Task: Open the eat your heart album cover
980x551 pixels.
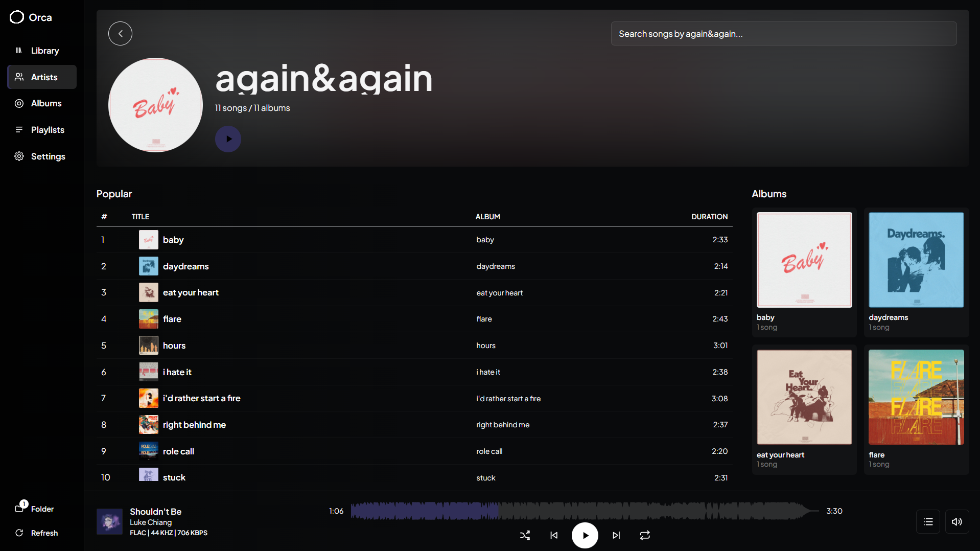Action: [804, 397]
